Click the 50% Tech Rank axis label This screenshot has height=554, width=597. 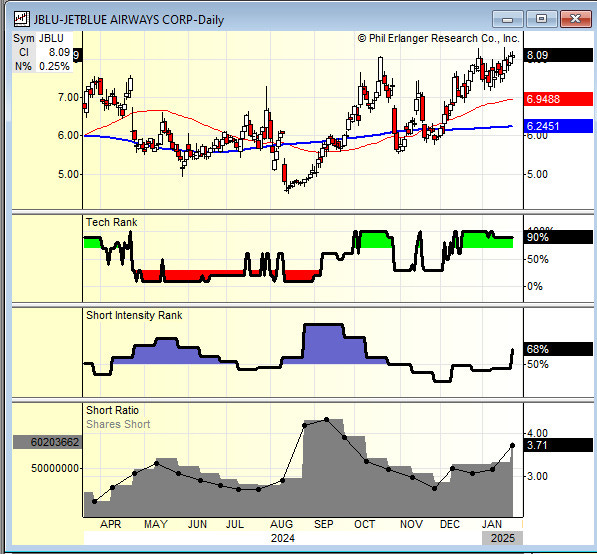pos(538,260)
